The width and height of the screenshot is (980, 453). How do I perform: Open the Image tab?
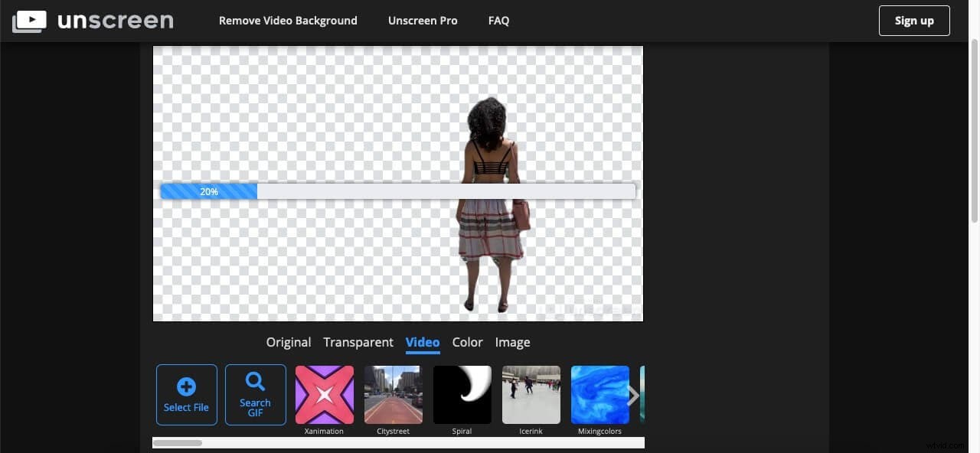(x=512, y=342)
